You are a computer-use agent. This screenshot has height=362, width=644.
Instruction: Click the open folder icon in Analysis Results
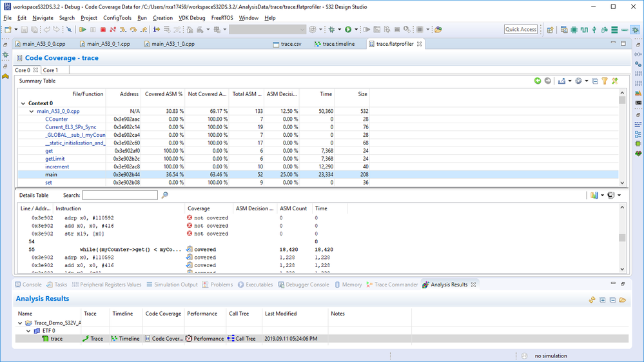click(623, 300)
